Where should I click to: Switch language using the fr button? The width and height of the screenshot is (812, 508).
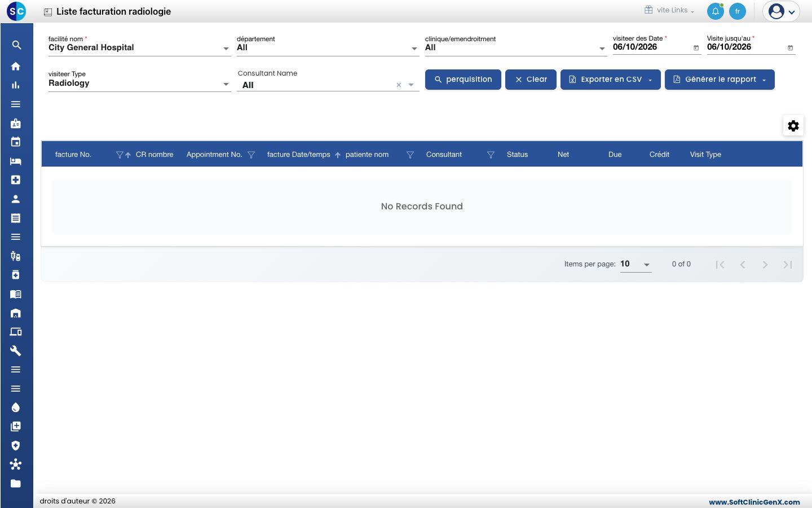pos(738,11)
